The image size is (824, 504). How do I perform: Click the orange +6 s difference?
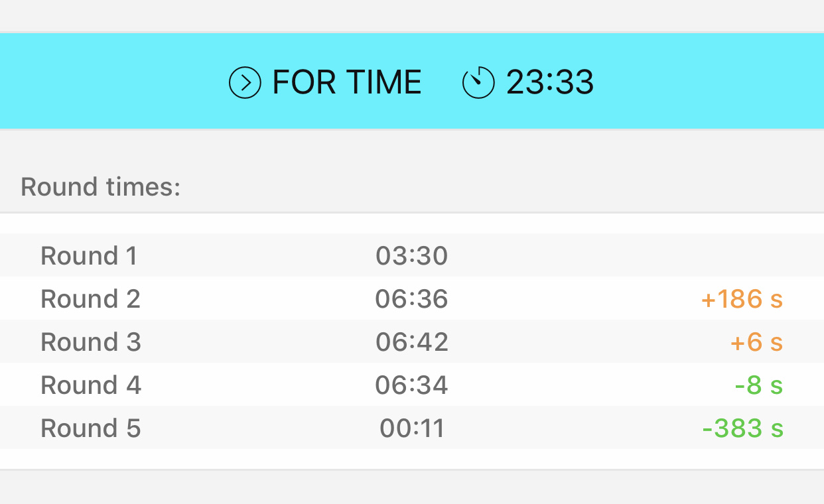[756, 342]
